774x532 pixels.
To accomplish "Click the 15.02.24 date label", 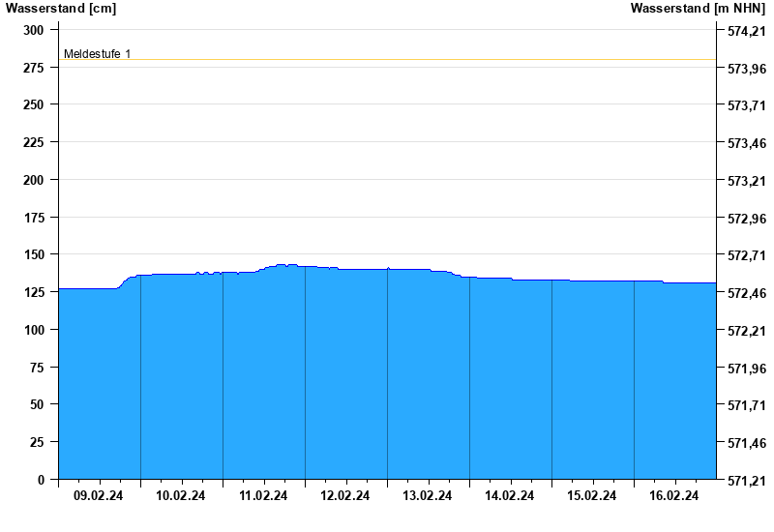I will pyautogui.click(x=592, y=496).
